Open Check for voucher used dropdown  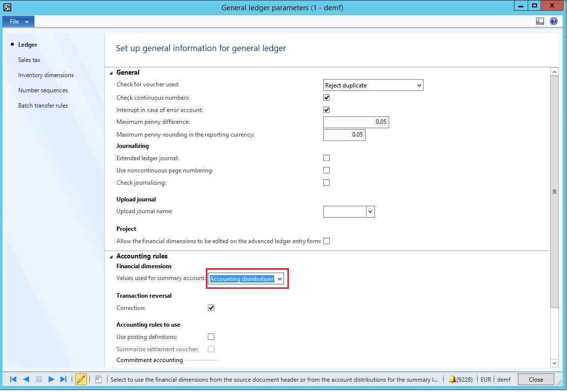click(x=419, y=85)
